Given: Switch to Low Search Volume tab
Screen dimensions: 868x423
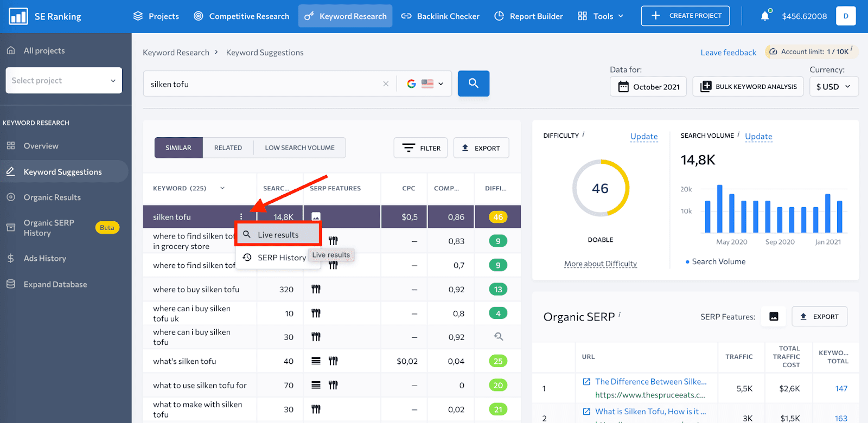Looking at the screenshot, I should tap(299, 148).
